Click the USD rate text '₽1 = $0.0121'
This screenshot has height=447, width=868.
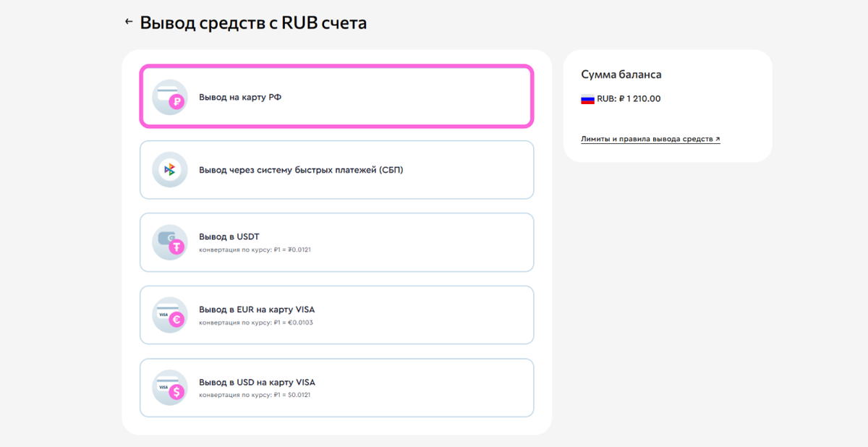point(292,395)
